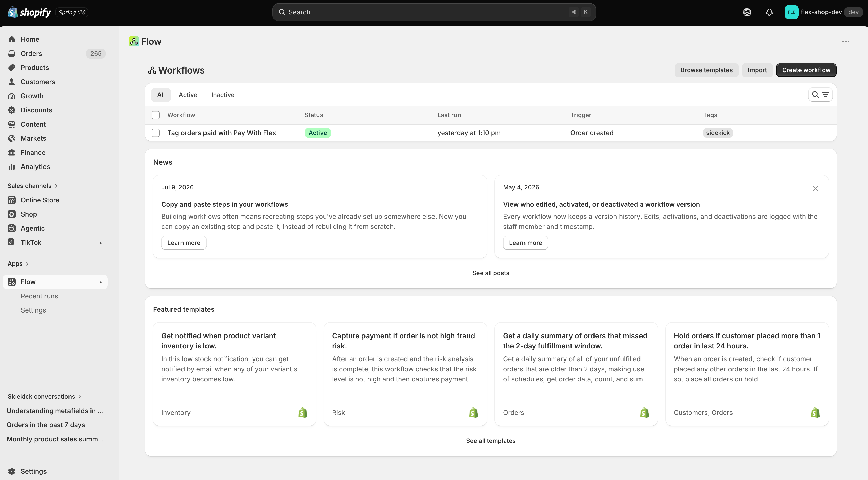868x480 pixels.
Task: Click the flex-shop-dev store name
Action: click(821, 12)
